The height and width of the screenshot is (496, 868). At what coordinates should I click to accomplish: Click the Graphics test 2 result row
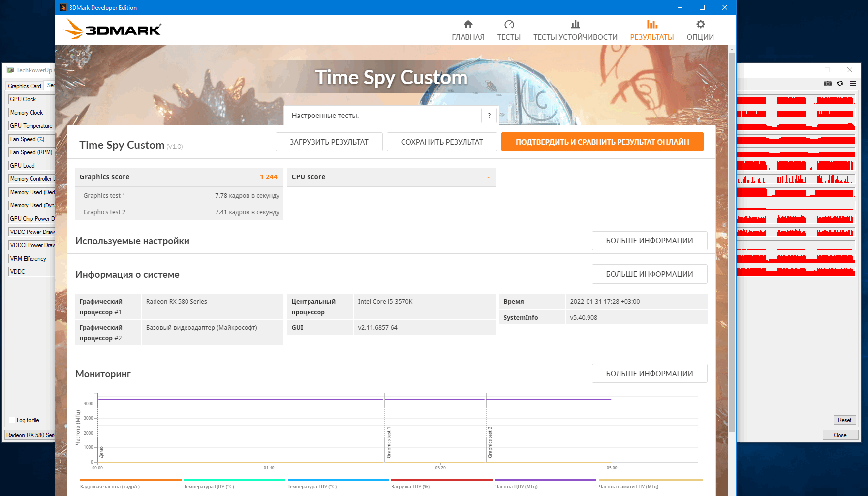click(x=180, y=212)
